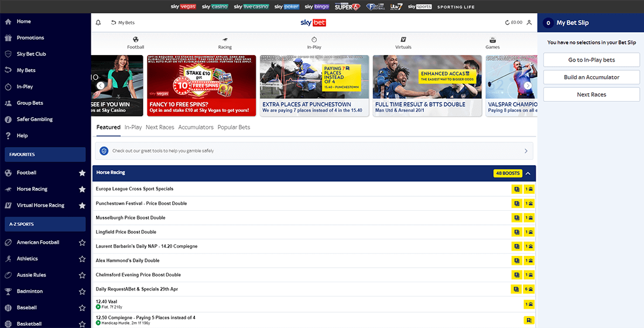Open the Sky Vegas link in top bar
644x328 pixels.
183,6
